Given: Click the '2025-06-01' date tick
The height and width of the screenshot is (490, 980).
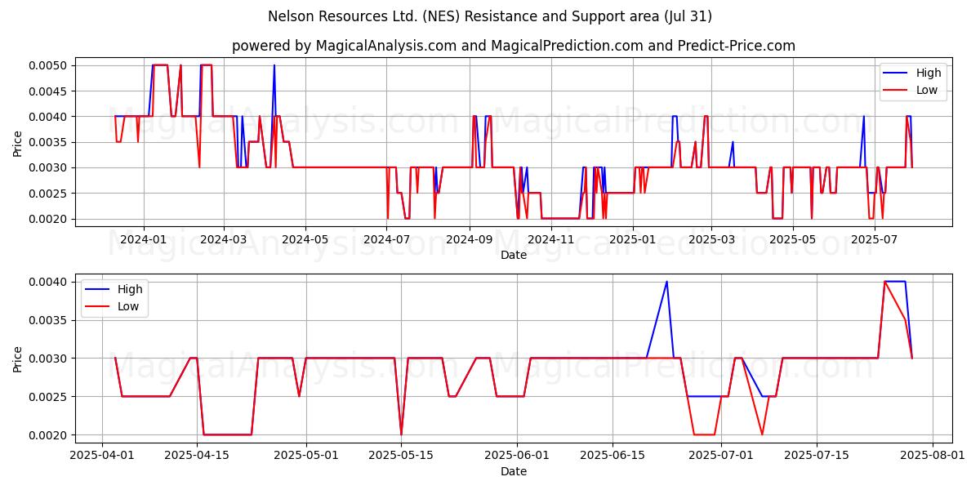Looking at the screenshot, I should tap(517, 456).
